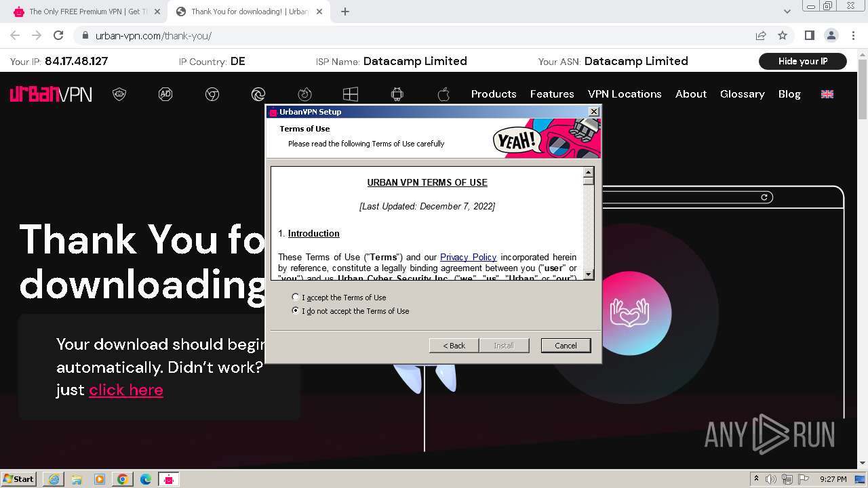
Task: Click the shield VPN icon in navbar
Action: pyautogui.click(x=119, y=94)
